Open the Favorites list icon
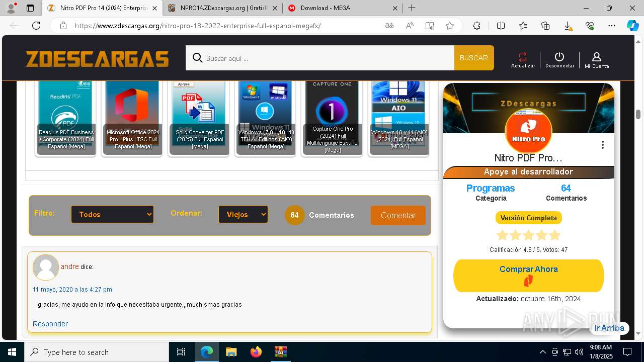The height and width of the screenshot is (362, 644). point(523,26)
